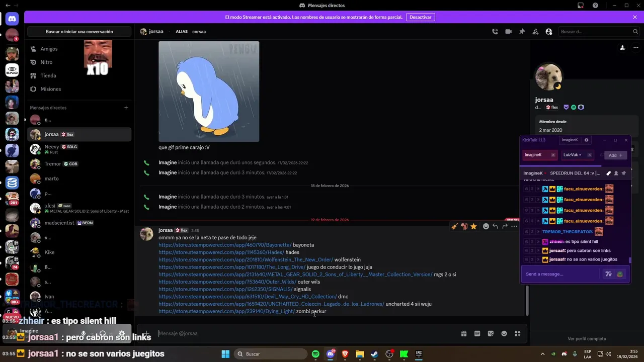Open the Ivan direct message
This screenshot has width=644, height=362.
tap(79, 297)
